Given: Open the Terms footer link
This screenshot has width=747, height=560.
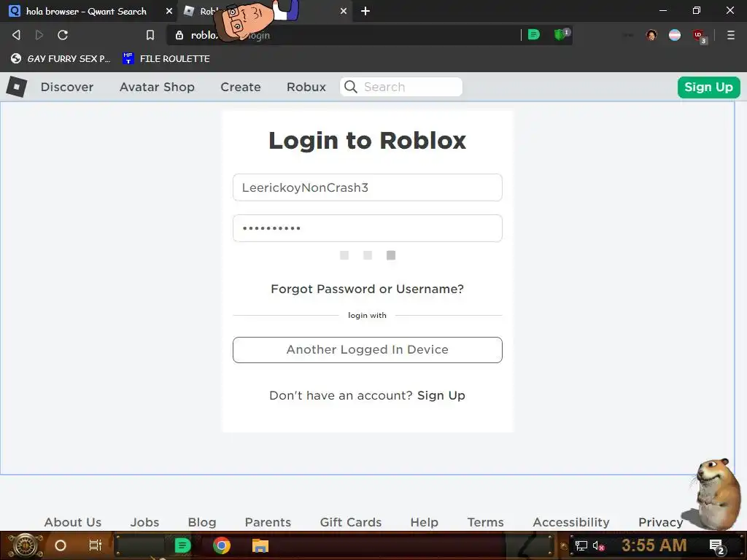Looking at the screenshot, I should (485, 522).
